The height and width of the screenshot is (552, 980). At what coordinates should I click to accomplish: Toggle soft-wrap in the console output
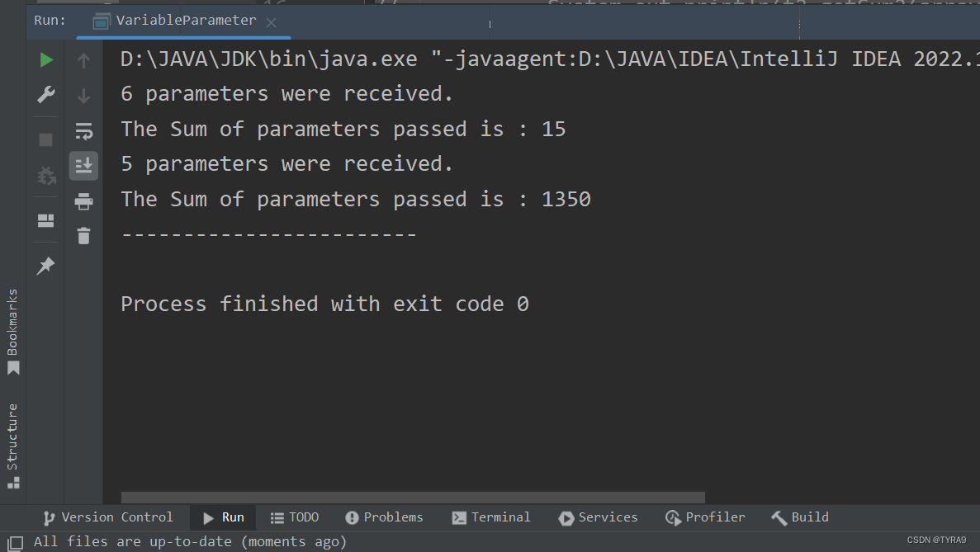(x=83, y=130)
